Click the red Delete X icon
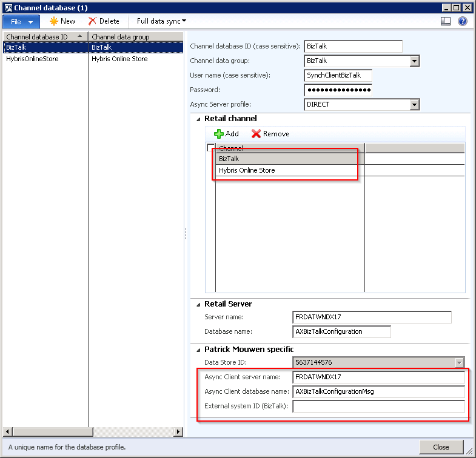 92,21
